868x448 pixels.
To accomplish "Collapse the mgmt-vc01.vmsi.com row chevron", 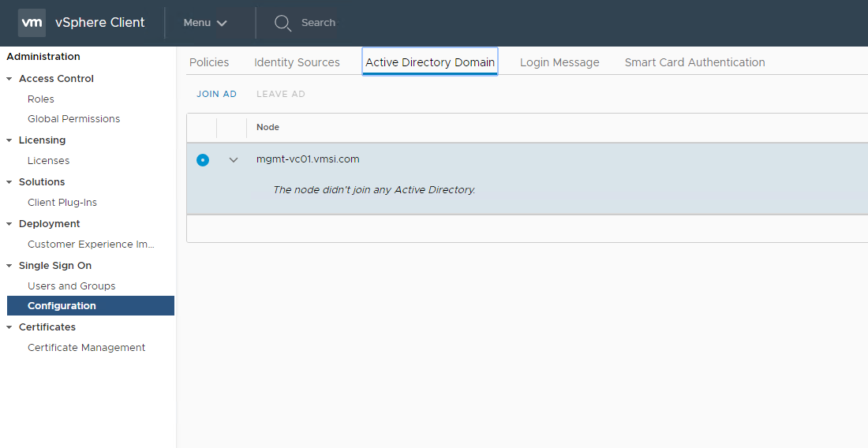I will click(x=234, y=160).
